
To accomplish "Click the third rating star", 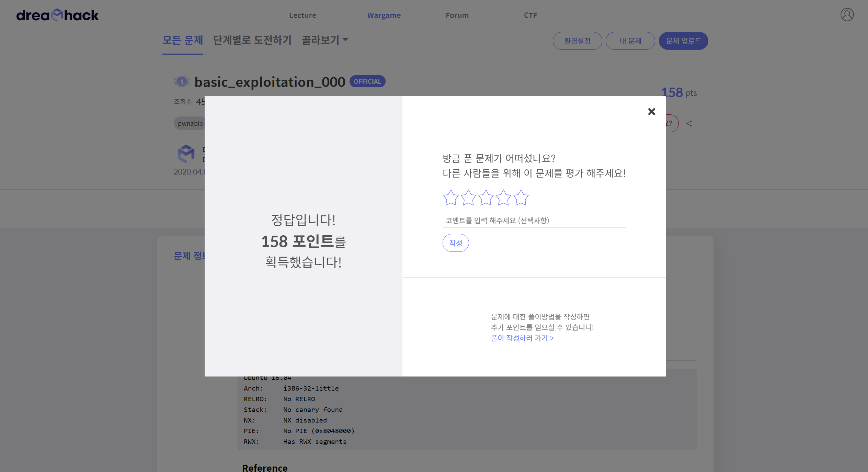I will pyautogui.click(x=486, y=198).
